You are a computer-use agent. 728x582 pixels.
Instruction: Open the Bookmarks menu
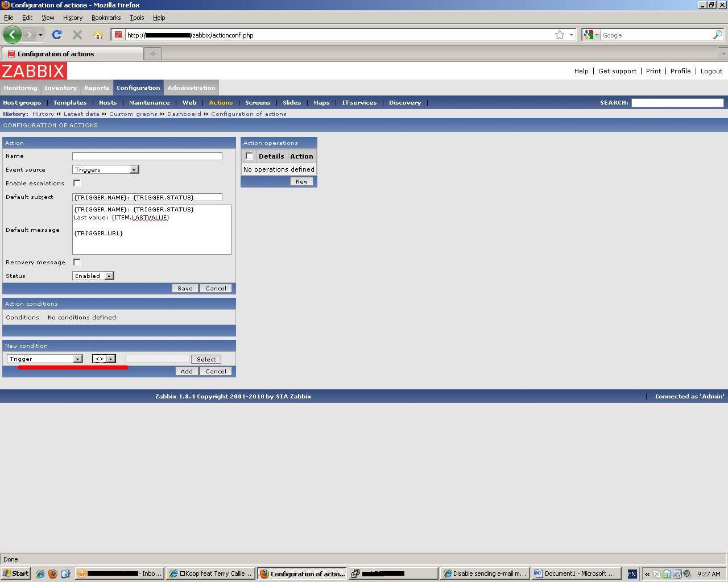[106, 18]
